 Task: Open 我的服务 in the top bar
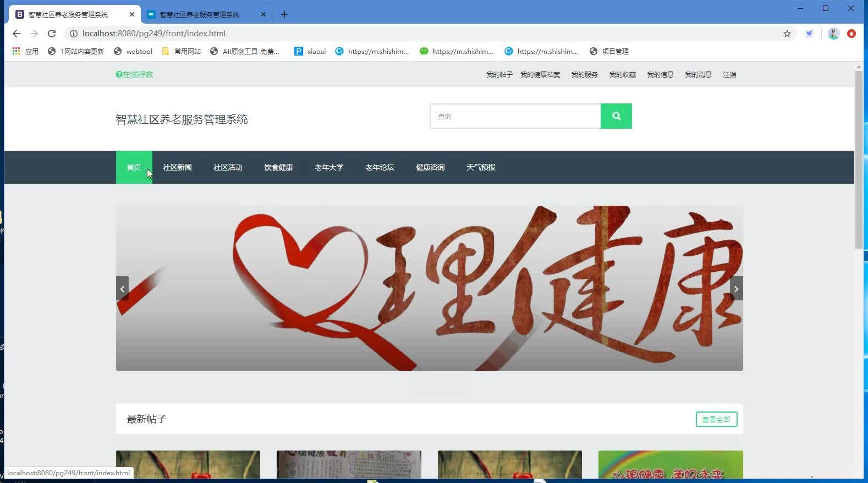click(584, 74)
